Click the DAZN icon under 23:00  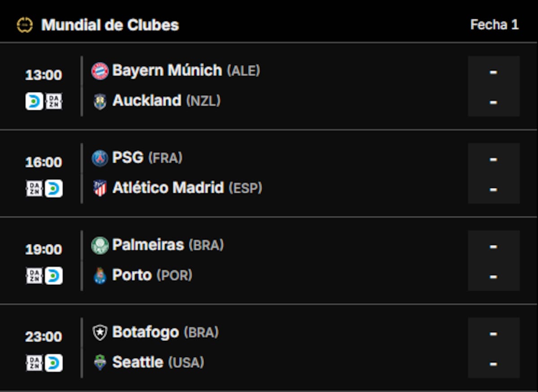click(34, 363)
